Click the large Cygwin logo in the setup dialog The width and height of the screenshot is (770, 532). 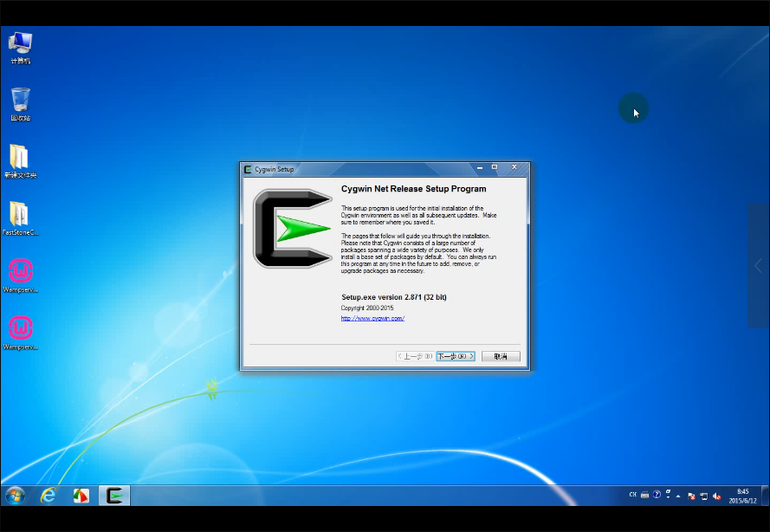pyautogui.click(x=293, y=229)
